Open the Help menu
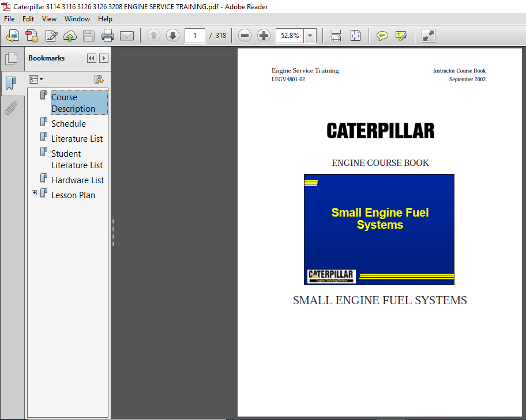This screenshot has width=526, height=420. (x=105, y=19)
